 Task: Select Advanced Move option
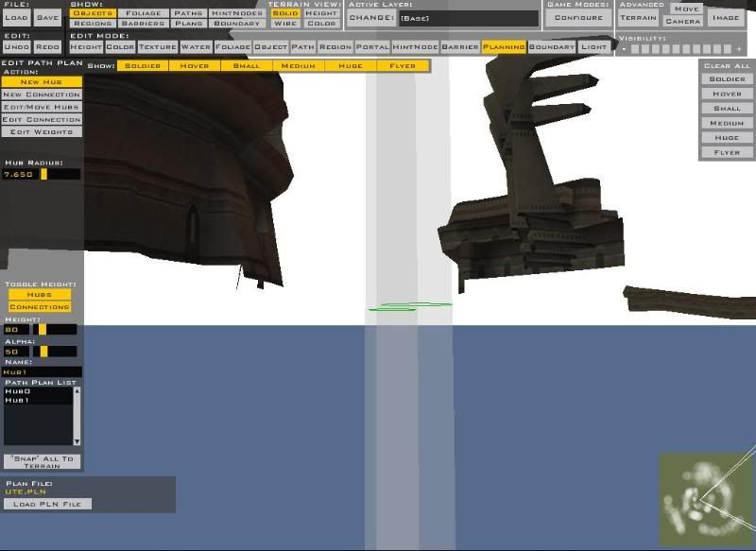[x=687, y=9]
